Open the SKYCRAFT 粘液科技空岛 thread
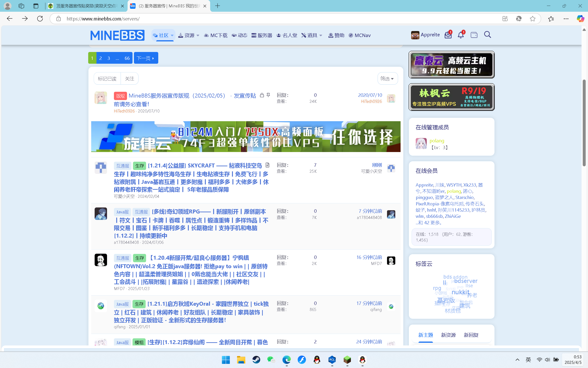 point(191,177)
